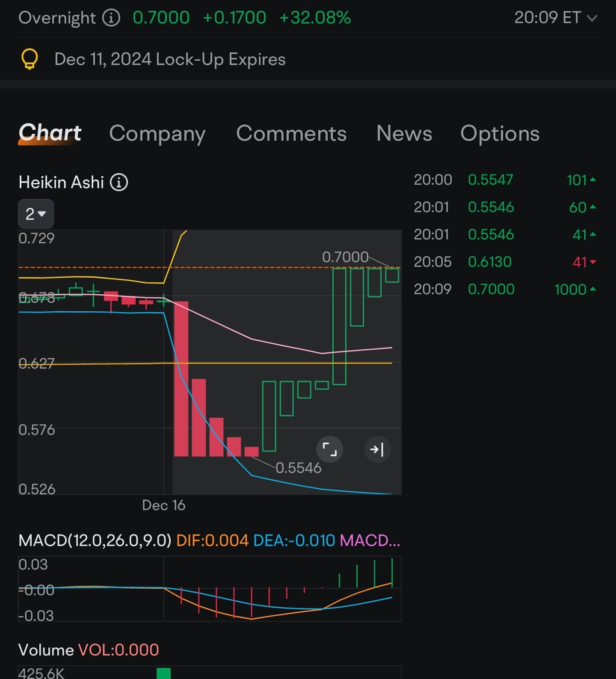Open Dec 11, 2024 Lock-Up Expires notice

(170, 59)
